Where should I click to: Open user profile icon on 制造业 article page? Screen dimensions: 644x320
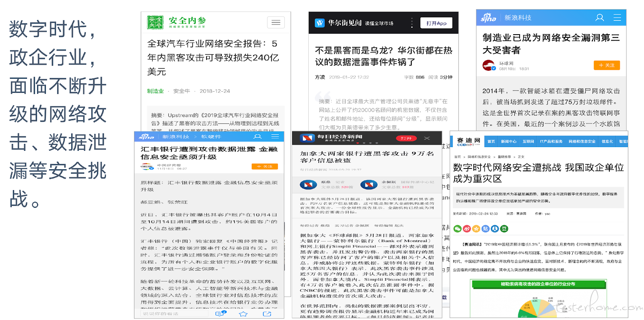(600, 18)
